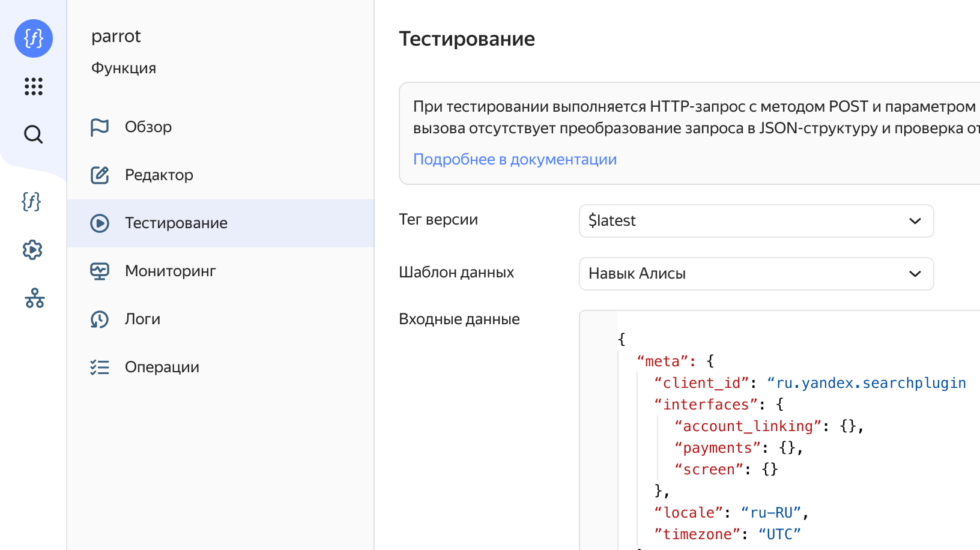Screen dimensions: 980x550
Task: Click the "timezone" key in JSON
Action: pos(697,534)
